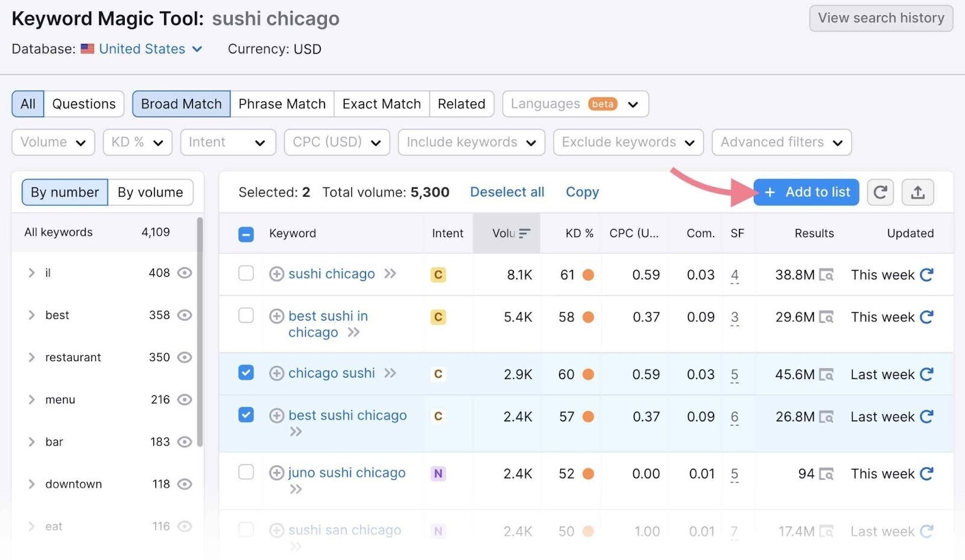The height and width of the screenshot is (560, 965).
Task: Select Broad Match tab
Action: [x=182, y=104]
